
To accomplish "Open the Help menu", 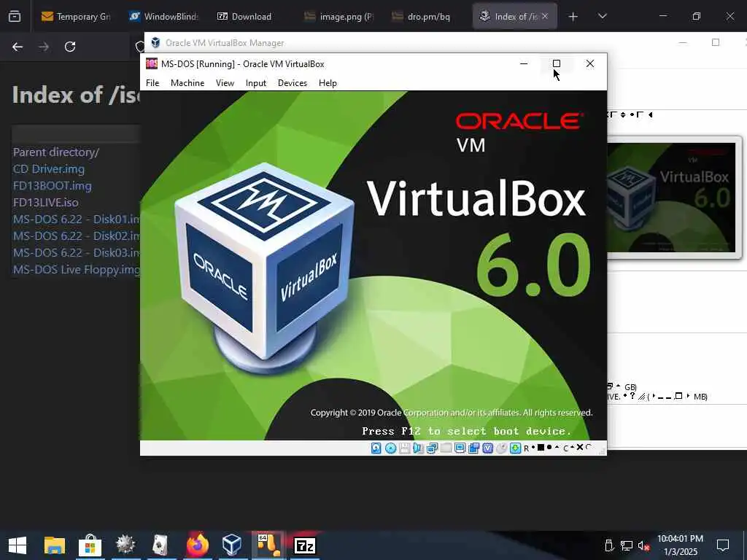I will click(x=328, y=83).
